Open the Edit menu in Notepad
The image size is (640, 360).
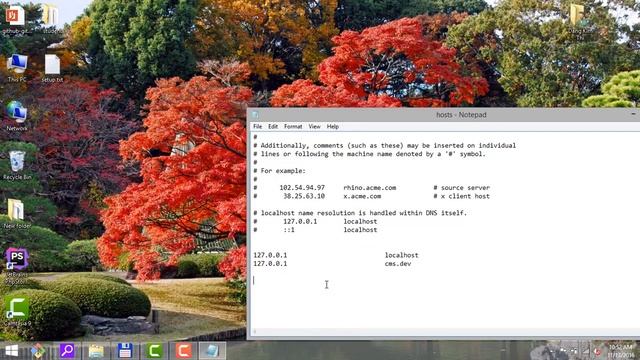(273, 127)
